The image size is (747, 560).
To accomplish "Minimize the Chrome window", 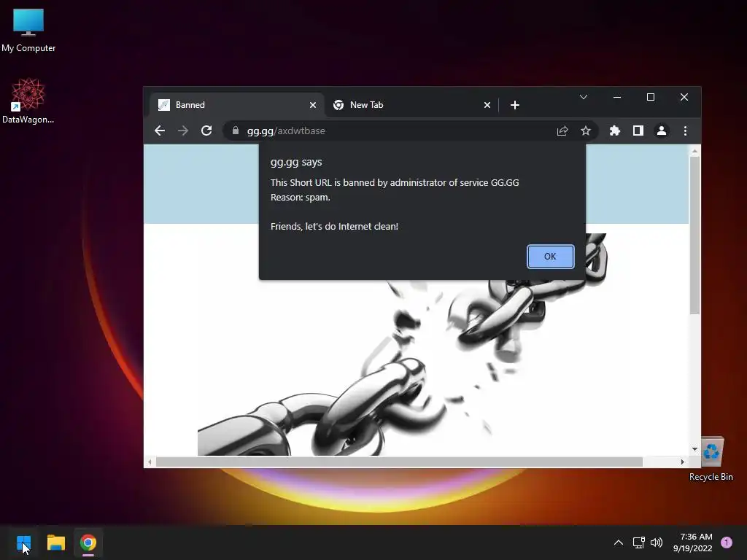I will 617,97.
